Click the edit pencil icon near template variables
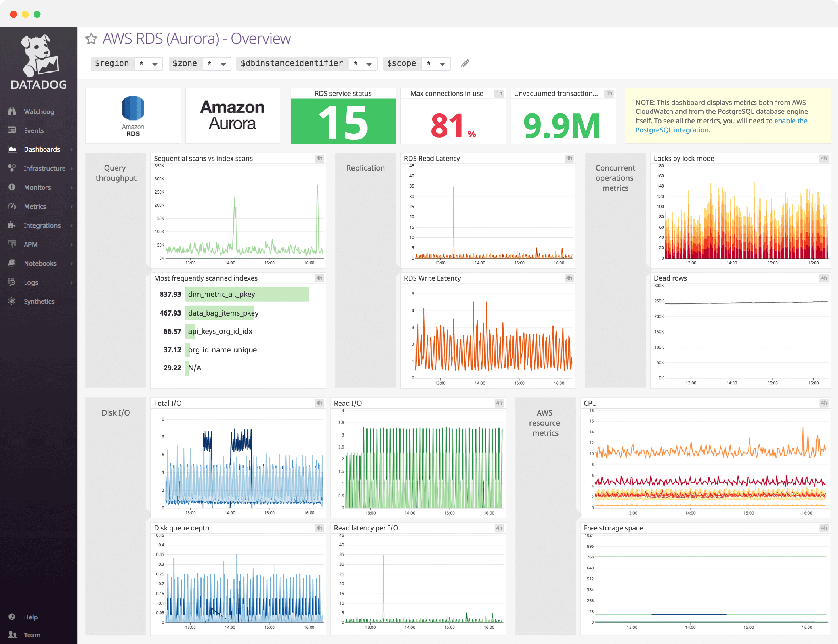838x644 pixels. coord(466,63)
